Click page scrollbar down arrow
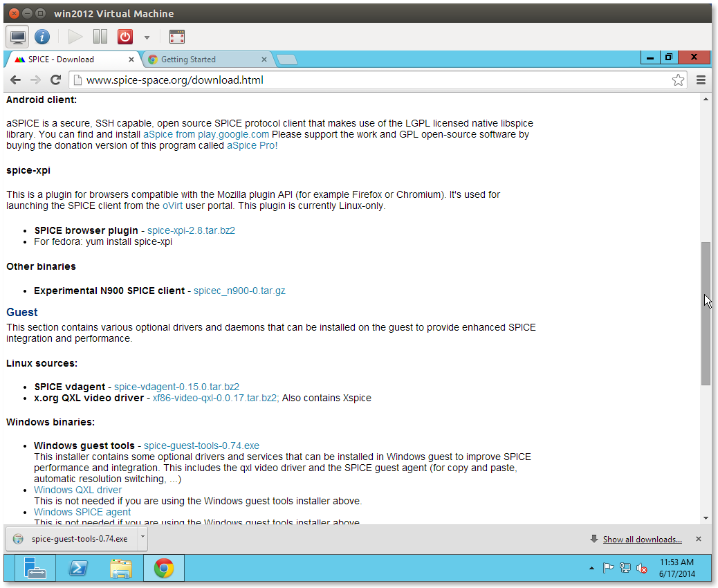Image resolution: width=718 pixels, height=588 pixels. click(x=706, y=518)
